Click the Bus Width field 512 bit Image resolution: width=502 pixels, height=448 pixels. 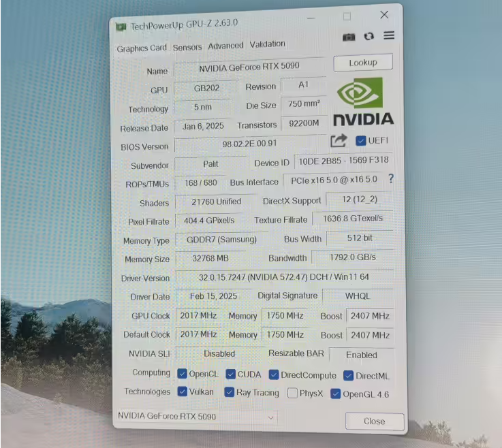point(360,238)
